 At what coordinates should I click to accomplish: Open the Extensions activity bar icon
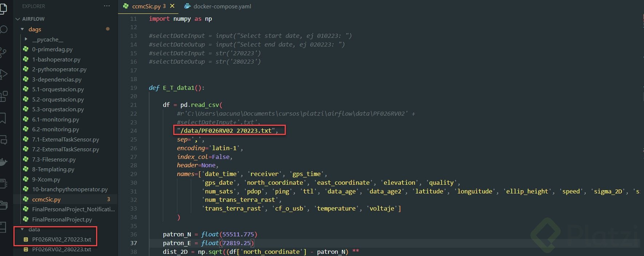(3, 96)
